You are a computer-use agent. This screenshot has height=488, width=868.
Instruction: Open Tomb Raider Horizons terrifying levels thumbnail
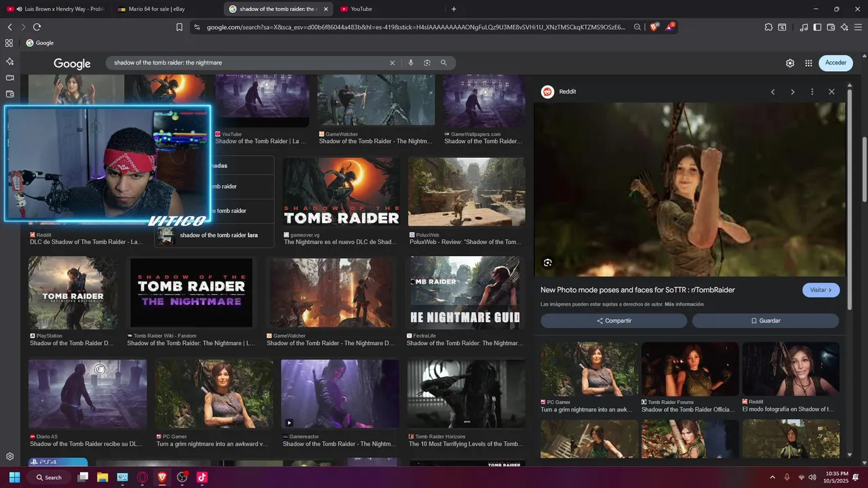(466, 394)
